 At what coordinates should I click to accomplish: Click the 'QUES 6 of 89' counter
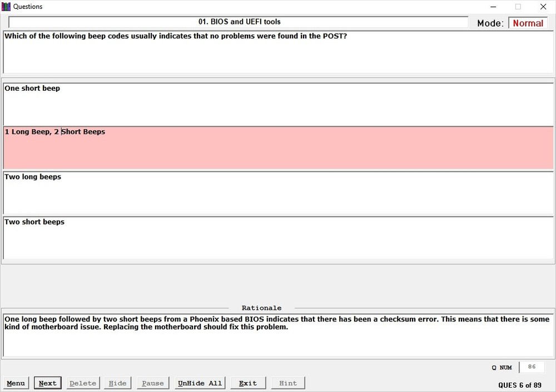(x=520, y=385)
